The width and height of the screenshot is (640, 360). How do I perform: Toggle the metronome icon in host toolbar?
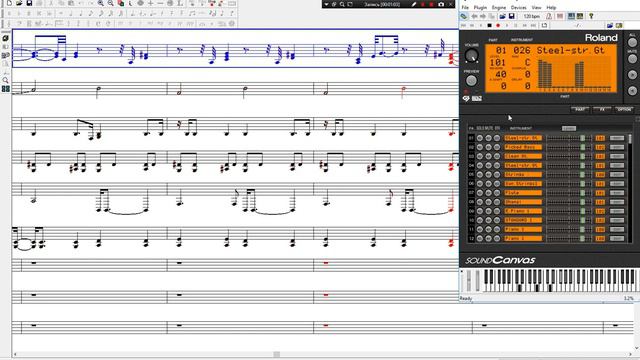pos(549,16)
